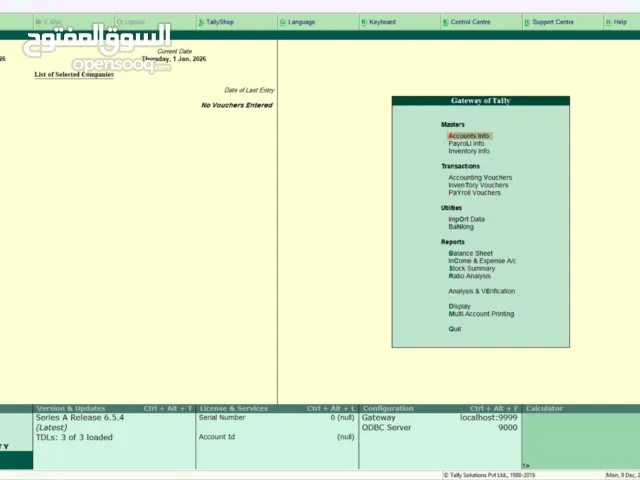Open InvenTory Vouchers under Transactions

tap(478, 185)
